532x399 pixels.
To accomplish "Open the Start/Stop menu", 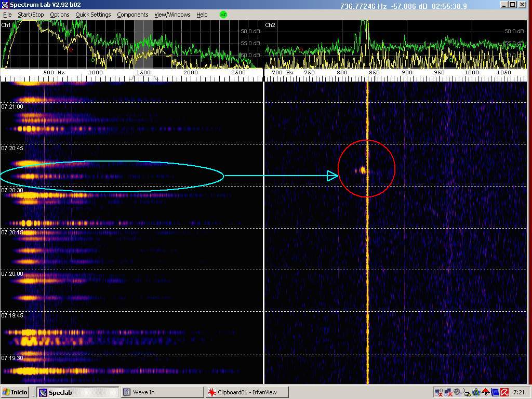I will tap(31, 15).
